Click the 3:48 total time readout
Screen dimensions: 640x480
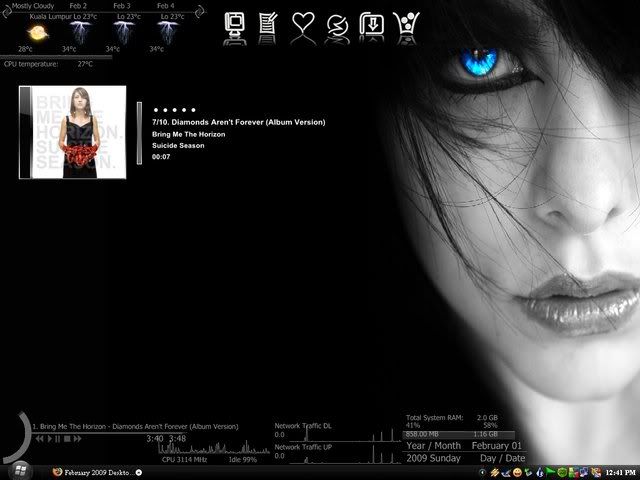pos(178,439)
